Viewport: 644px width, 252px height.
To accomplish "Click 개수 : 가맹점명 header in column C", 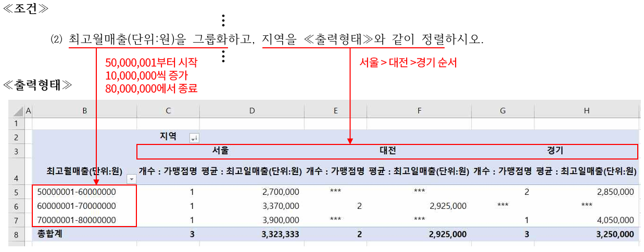I will [x=168, y=170].
